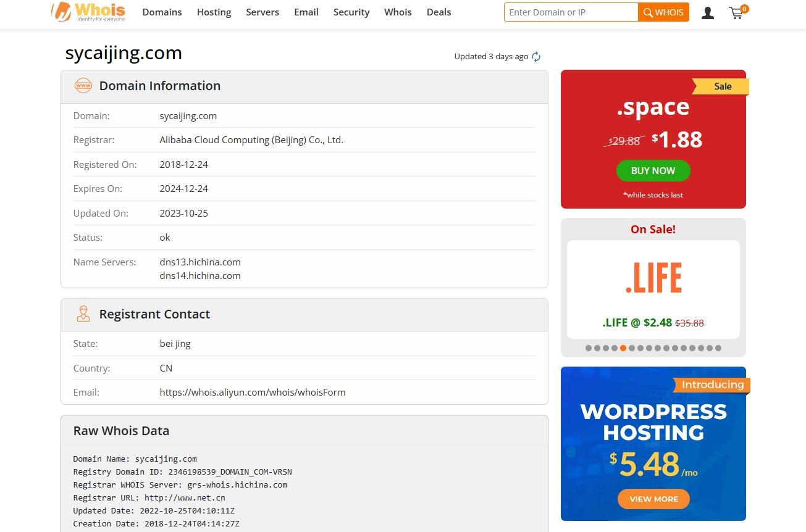The image size is (806, 532).
Task: Click the Whois logo in the header
Action: [x=88, y=12]
